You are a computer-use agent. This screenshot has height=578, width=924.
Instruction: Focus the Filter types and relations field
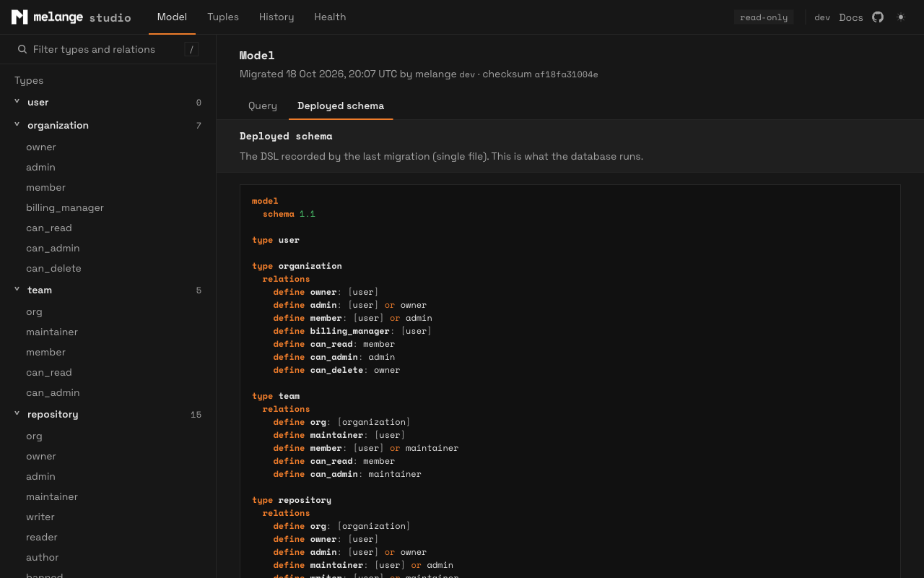tap(108, 49)
